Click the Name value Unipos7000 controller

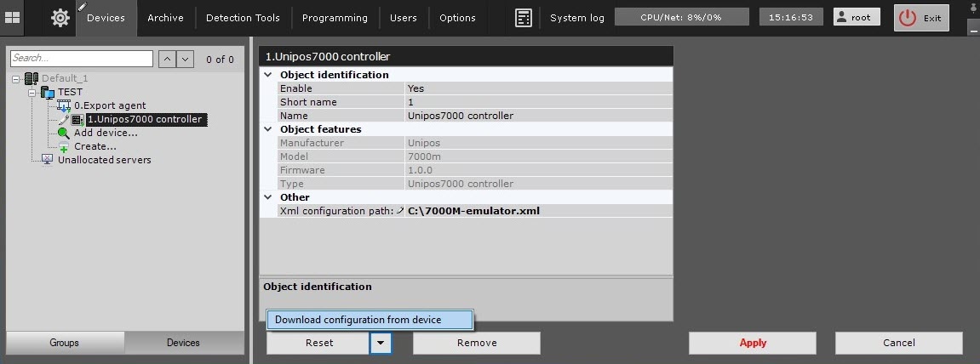[460, 117]
